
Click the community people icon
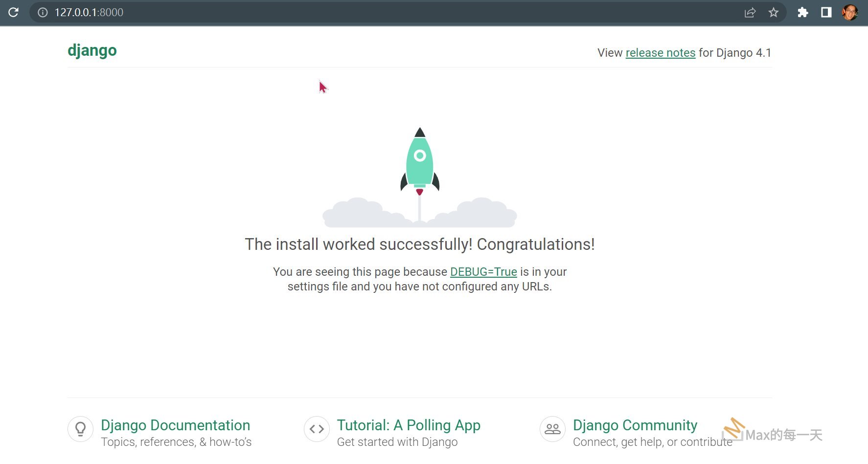[x=552, y=429]
